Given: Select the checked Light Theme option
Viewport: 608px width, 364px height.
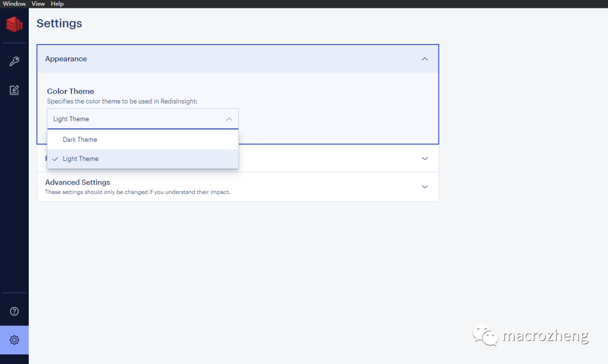Looking at the screenshot, I should tap(142, 159).
